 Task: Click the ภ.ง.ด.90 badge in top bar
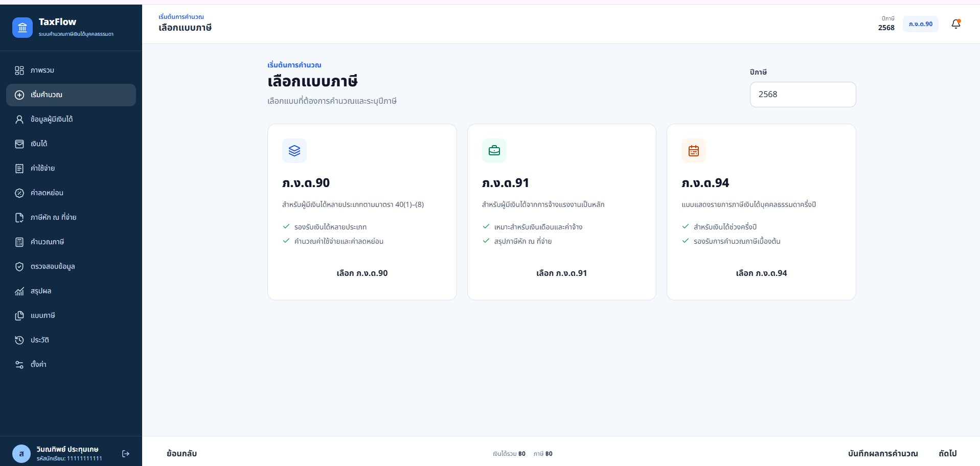[920, 24]
